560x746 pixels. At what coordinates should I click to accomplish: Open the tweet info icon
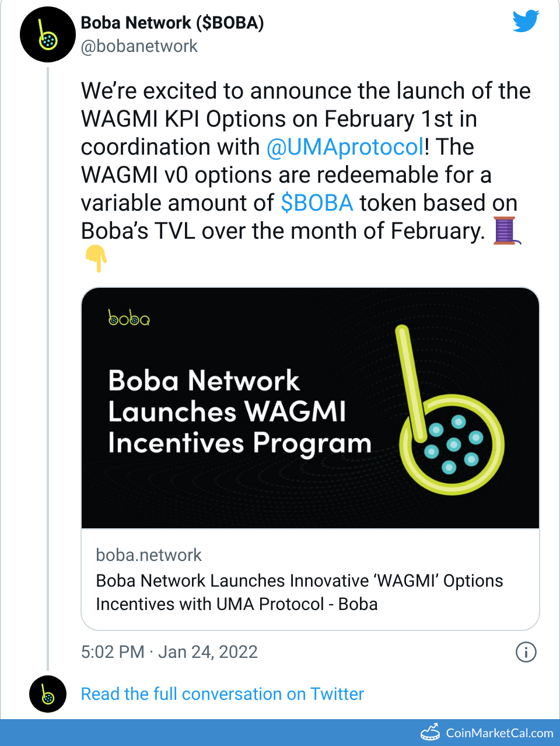coord(526,652)
